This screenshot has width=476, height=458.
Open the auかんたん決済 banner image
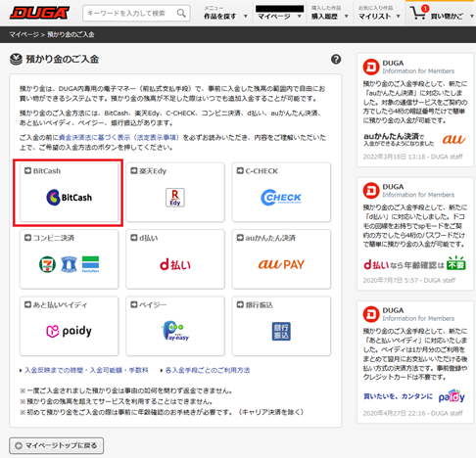click(414, 139)
